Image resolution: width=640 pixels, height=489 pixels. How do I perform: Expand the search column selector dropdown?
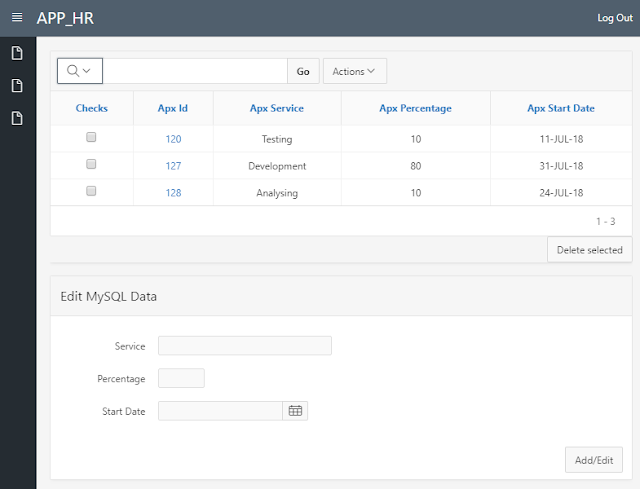(x=80, y=71)
